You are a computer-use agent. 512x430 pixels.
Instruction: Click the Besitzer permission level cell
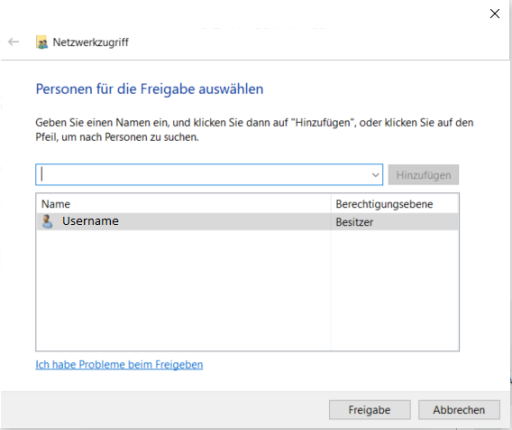tap(354, 222)
